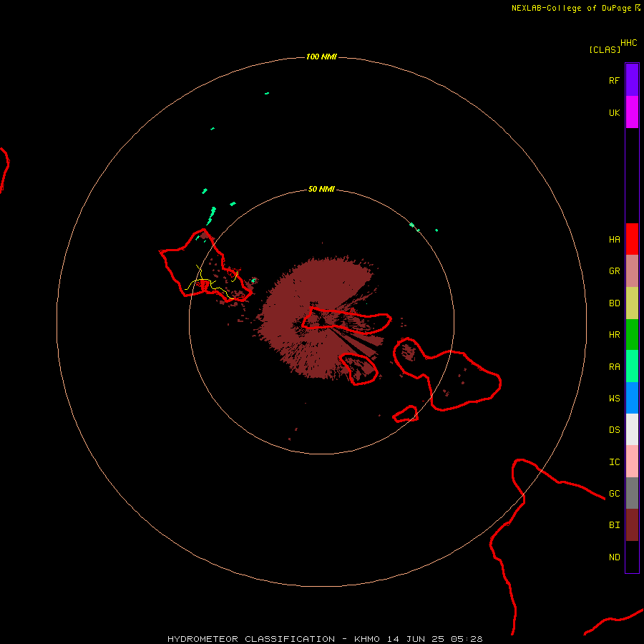
Task: Click the DS legend label
Action: (614, 430)
